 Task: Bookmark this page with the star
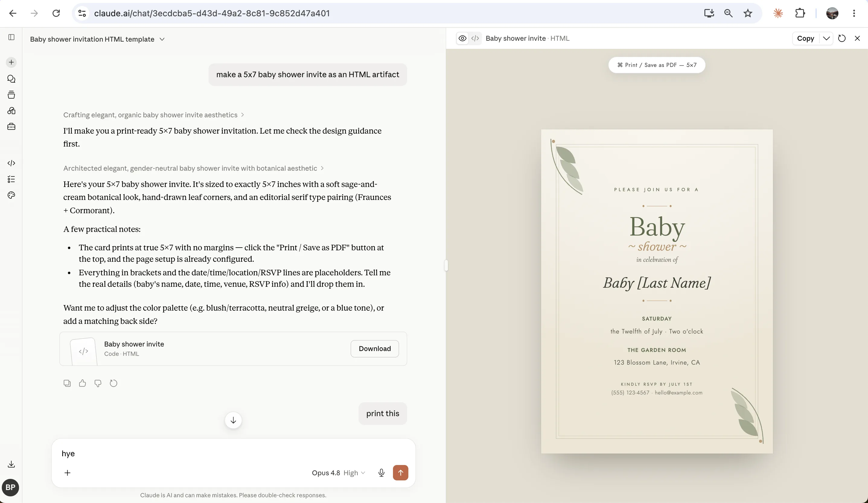pos(748,13)
